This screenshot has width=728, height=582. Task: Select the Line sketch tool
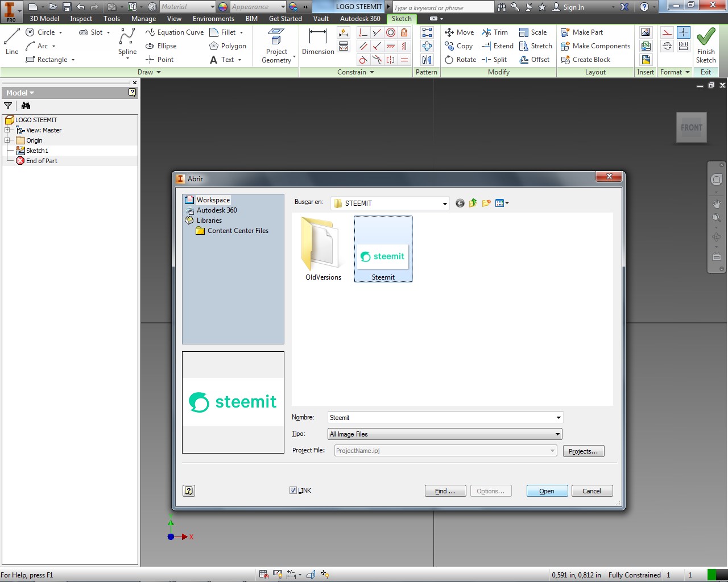(x=12, y=41)
